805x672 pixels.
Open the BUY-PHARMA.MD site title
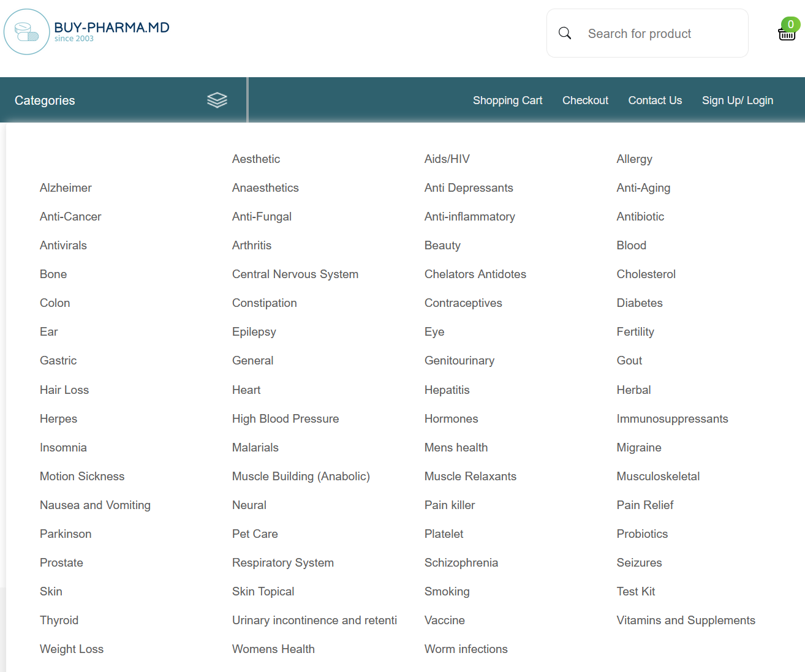[x=111, y=28]
